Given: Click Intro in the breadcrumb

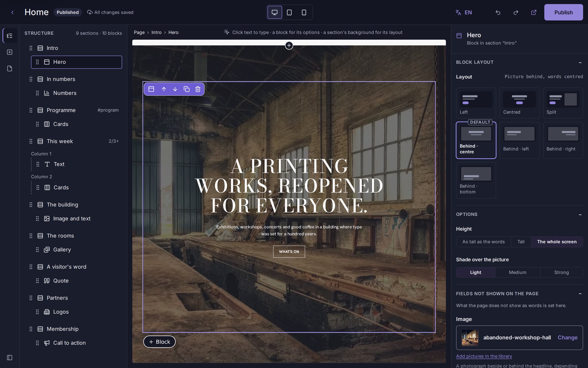Looking at the screenshot, I should click(156, 32).
